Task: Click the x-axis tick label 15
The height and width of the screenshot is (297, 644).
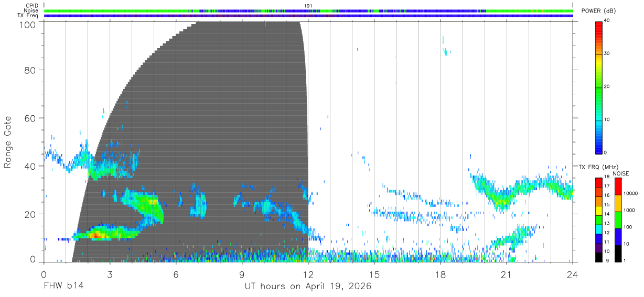Action: tap(374, 274)
